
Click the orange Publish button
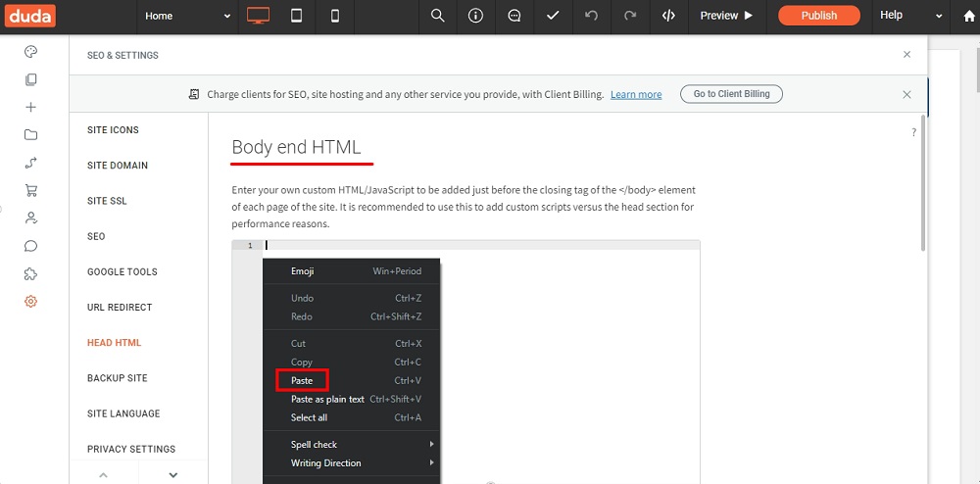coord(818,16)
